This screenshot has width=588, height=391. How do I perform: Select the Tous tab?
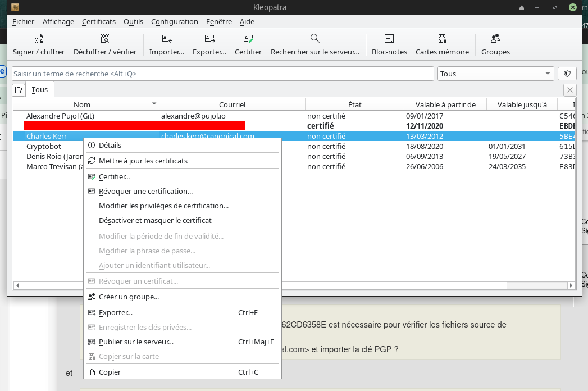pyautogui.click(x=40, y=90)
